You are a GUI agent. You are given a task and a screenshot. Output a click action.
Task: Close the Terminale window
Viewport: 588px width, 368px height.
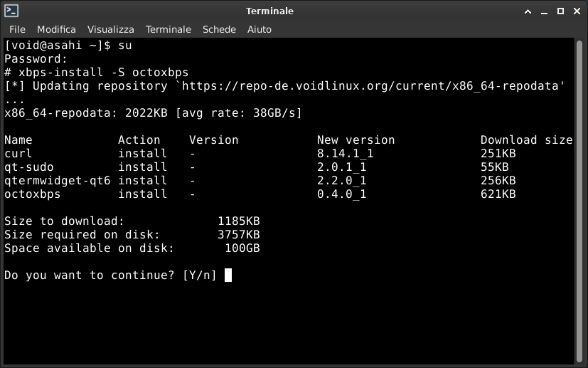(x=577, y=11)
